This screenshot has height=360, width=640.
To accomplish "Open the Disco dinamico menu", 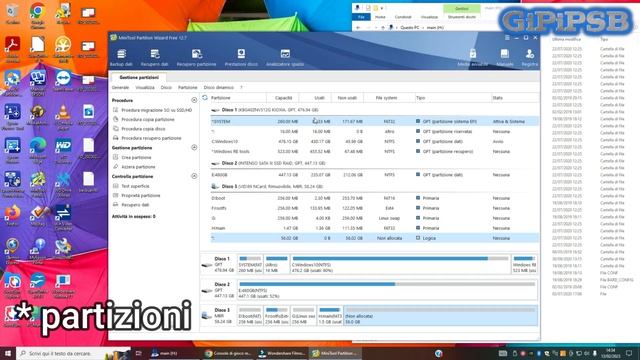I will pyautogui.click(x=219, y=88).
